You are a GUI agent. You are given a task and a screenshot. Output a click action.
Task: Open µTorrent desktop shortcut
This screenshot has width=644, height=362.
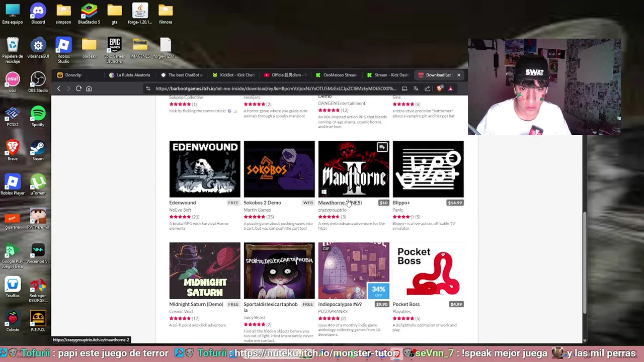point(38,185)
